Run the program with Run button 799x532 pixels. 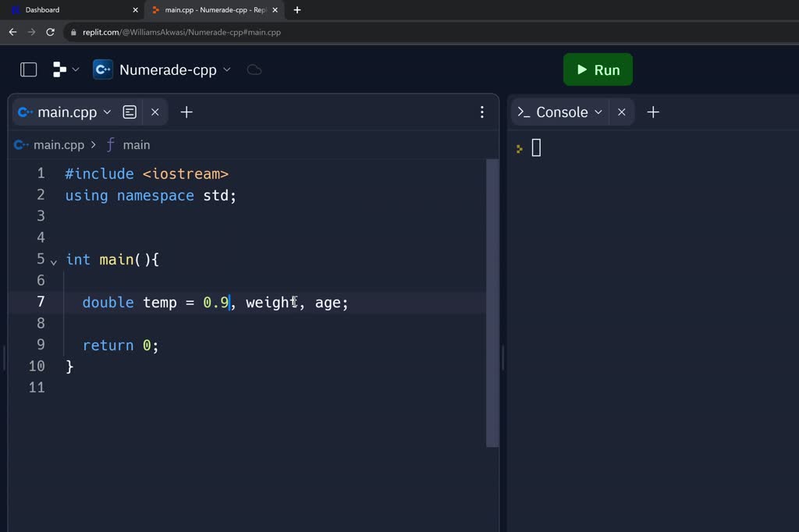(598, 69)
